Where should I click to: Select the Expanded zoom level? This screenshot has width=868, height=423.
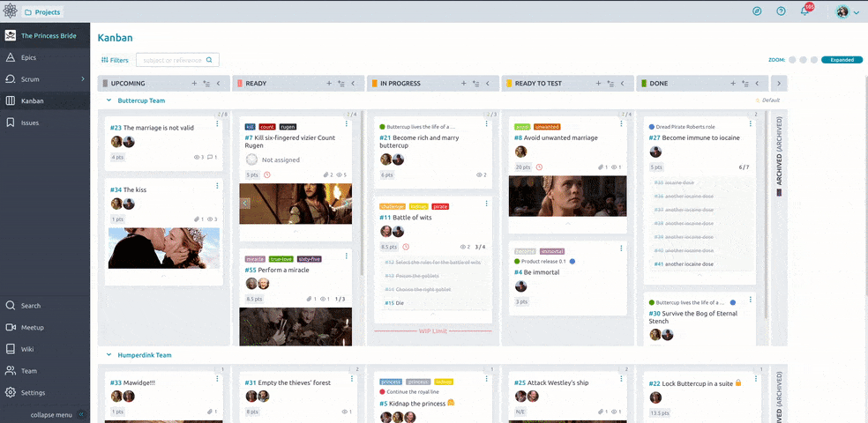pos(842,60)
